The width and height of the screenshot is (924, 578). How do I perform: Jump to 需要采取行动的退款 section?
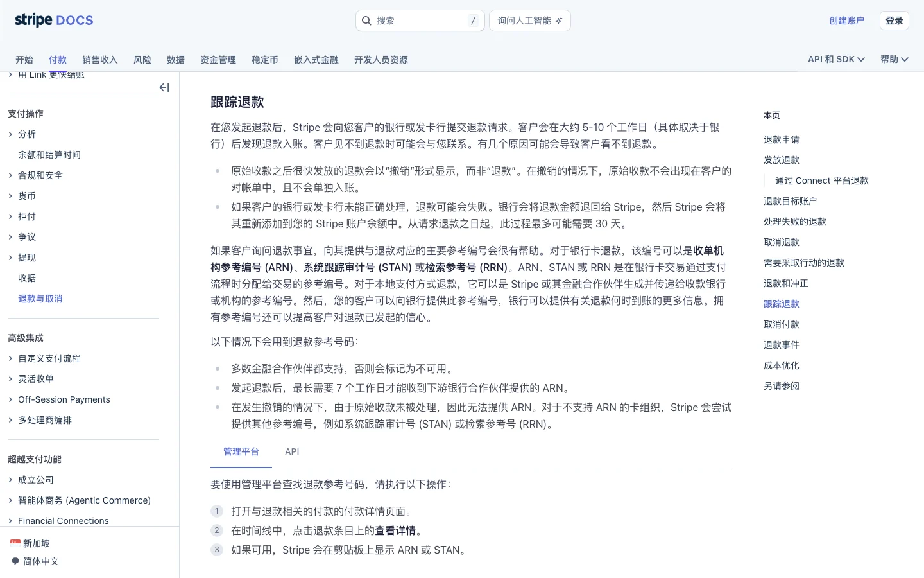tap(804, 263)
